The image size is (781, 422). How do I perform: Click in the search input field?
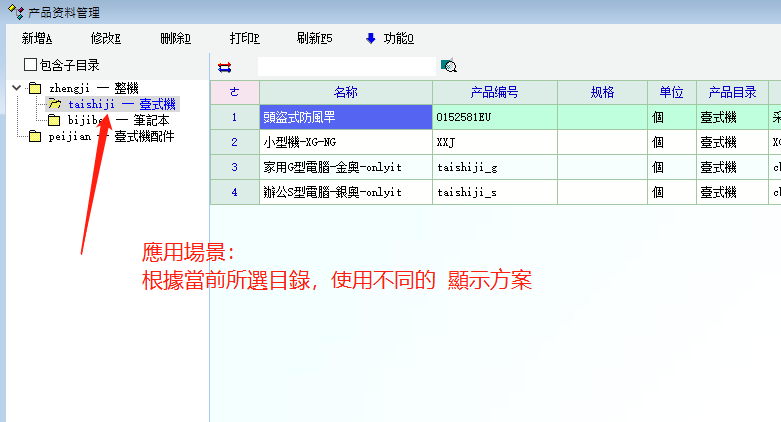coord(347,67)
